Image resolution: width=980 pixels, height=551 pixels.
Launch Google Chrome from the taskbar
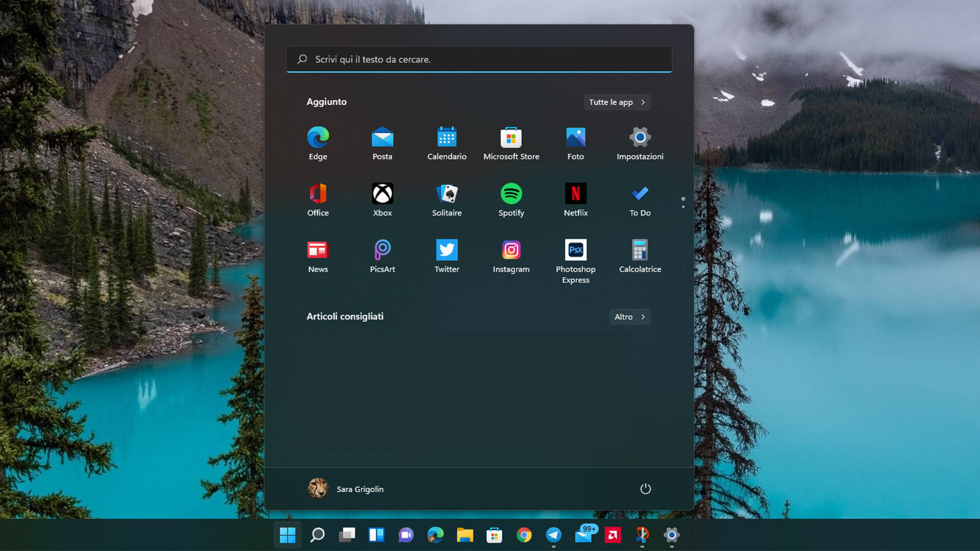[x=524, y=536]
